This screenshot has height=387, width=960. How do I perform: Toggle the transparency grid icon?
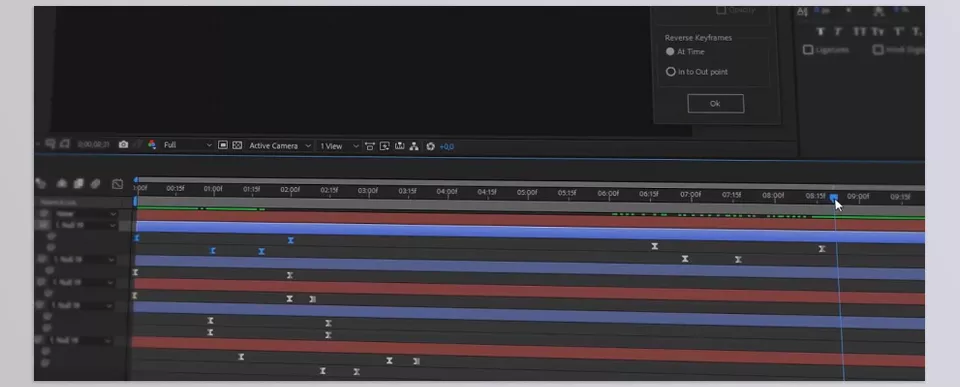[237, 145]
